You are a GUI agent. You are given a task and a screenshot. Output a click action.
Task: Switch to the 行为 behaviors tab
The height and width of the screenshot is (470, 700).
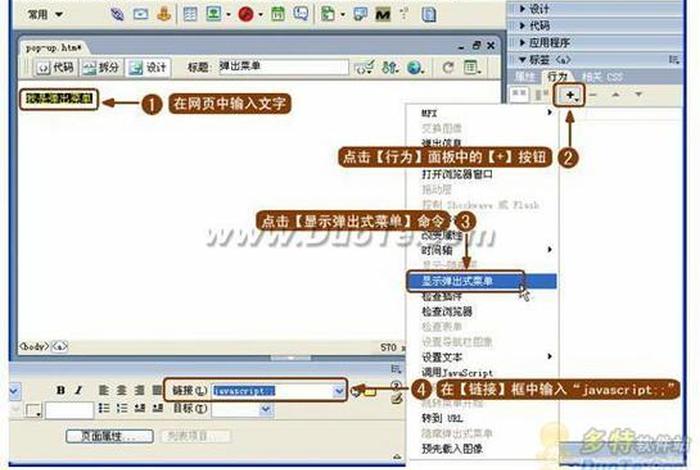point(557,76)
